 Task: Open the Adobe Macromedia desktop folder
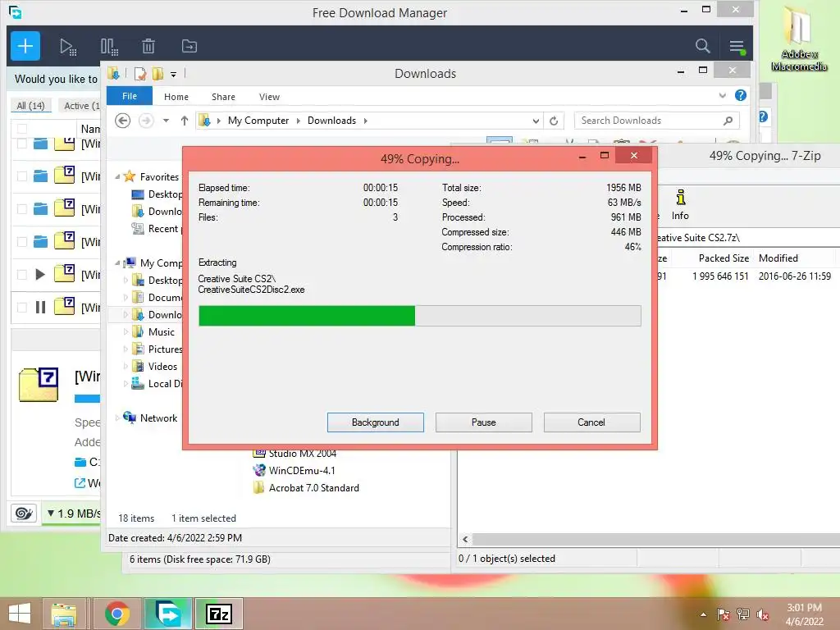coord(799,39)
